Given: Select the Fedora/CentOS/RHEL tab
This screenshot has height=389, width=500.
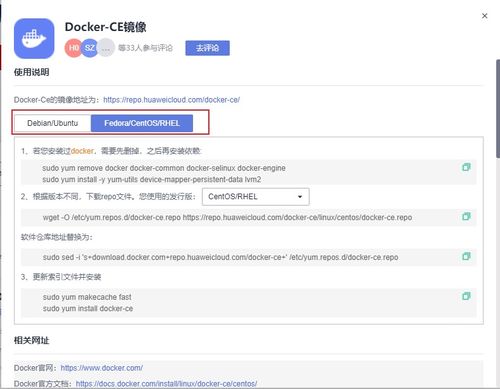Looking at the screenshot, I should click(142, 123).
